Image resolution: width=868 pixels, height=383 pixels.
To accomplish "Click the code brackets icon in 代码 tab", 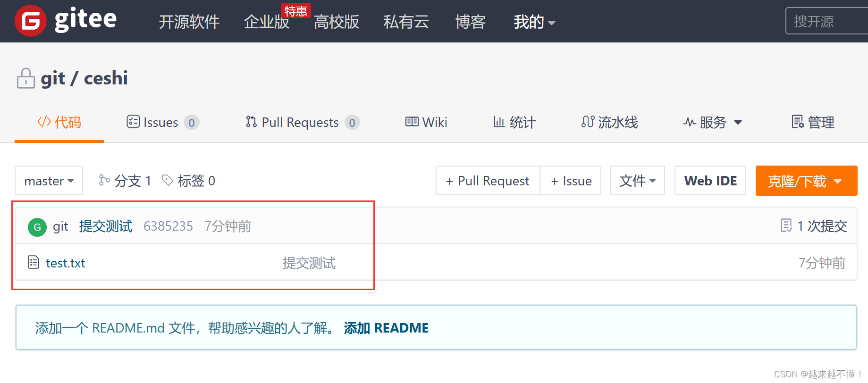I will click(x=44, y=122).
